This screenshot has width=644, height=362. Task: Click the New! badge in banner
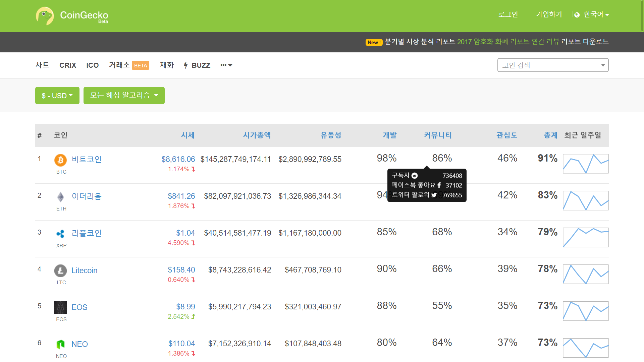374,42
